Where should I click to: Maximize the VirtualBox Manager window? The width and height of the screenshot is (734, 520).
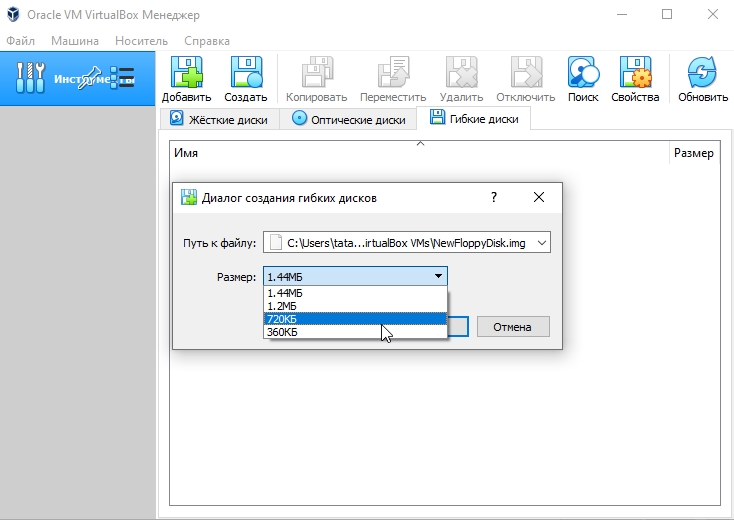(x=667, y=15)
